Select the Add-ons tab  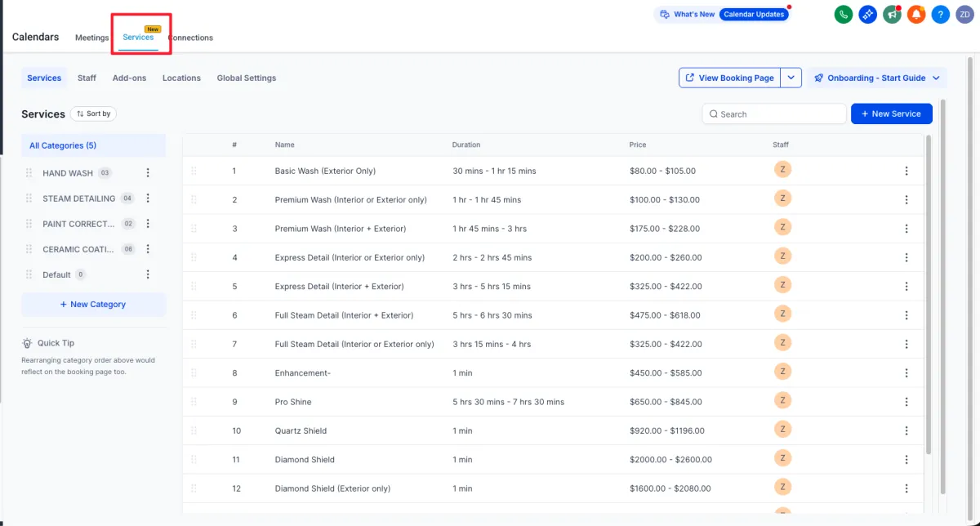(129, 78)
